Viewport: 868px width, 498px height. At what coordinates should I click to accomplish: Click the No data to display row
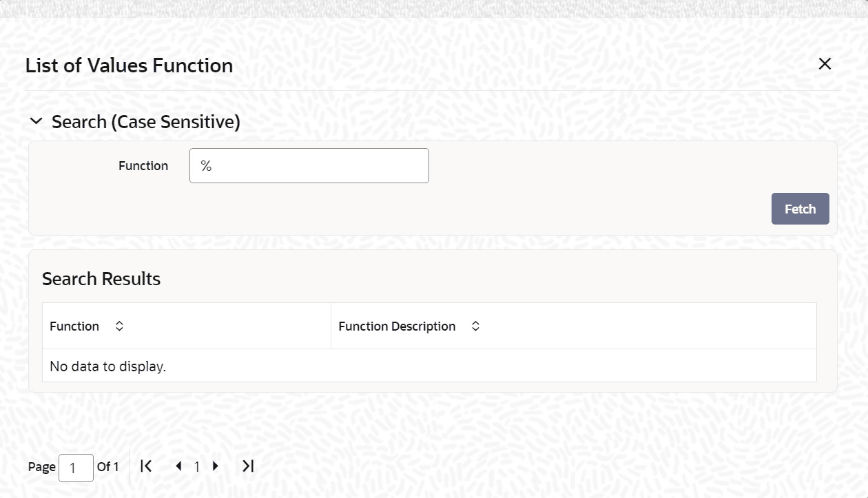point(429,366)
